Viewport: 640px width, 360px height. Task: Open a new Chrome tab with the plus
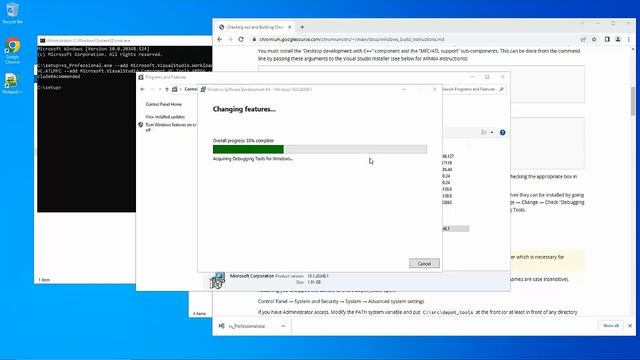[302, 27]
